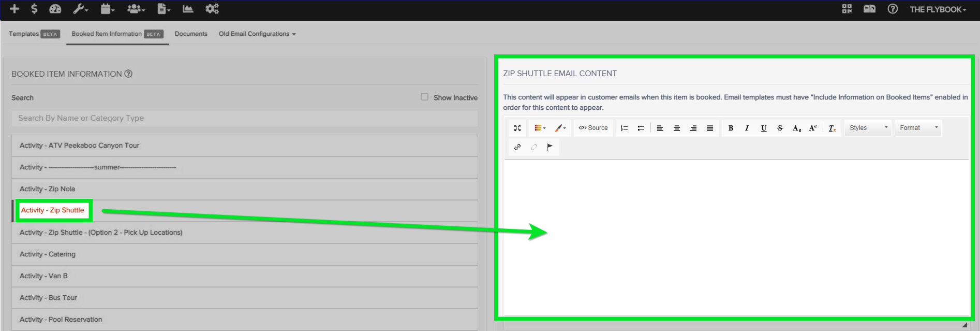Screen dimensions: 980x331
Task: Toggle the Show Inactive checkbox
Action: coord(424,97)
